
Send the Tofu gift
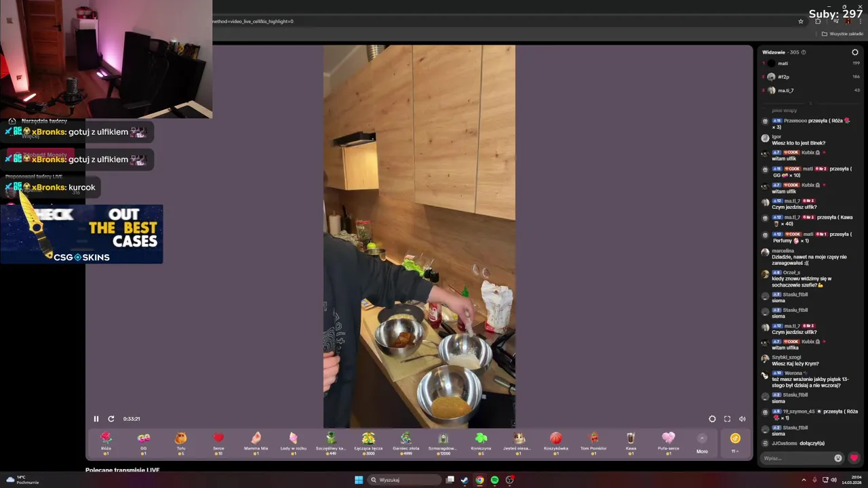click(x=181, y=443)
